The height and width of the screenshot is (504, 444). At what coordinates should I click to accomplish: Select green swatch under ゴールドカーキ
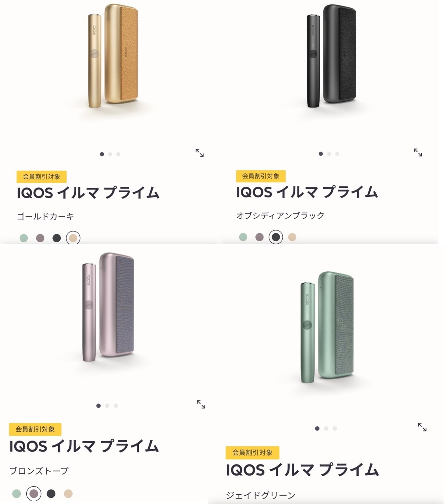(x=24, y=238)
